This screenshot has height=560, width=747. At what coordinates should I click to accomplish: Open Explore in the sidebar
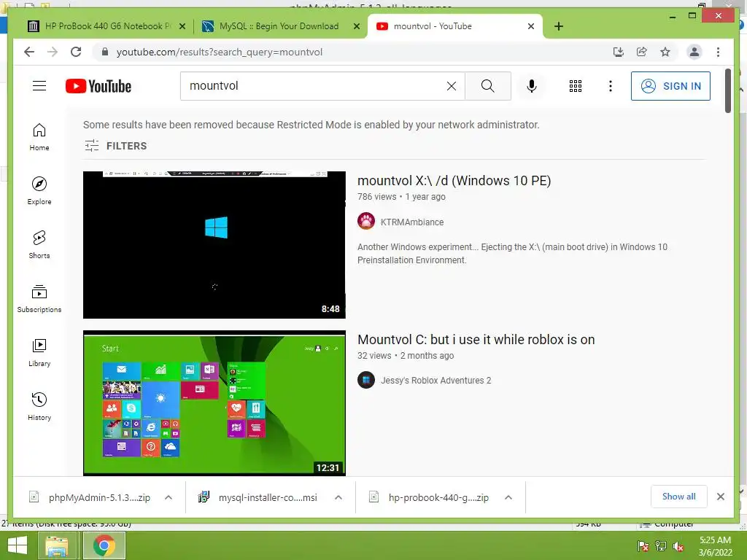point(39,191)
